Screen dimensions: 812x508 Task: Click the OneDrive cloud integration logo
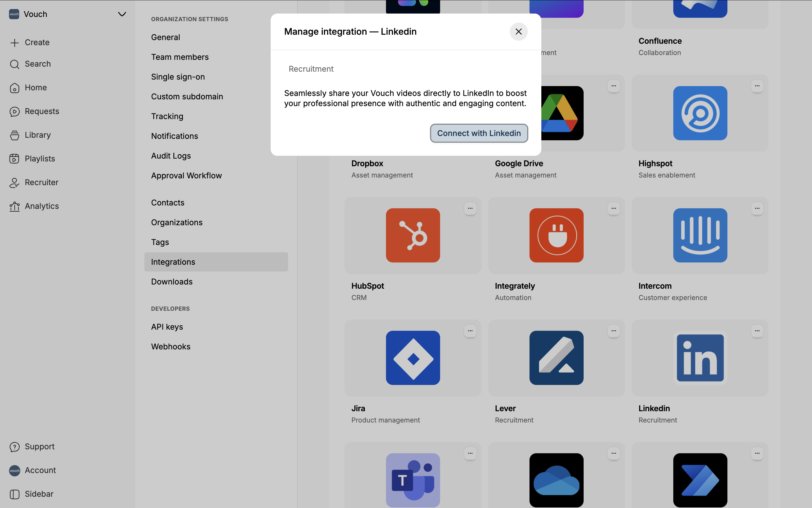pos(556,480)
